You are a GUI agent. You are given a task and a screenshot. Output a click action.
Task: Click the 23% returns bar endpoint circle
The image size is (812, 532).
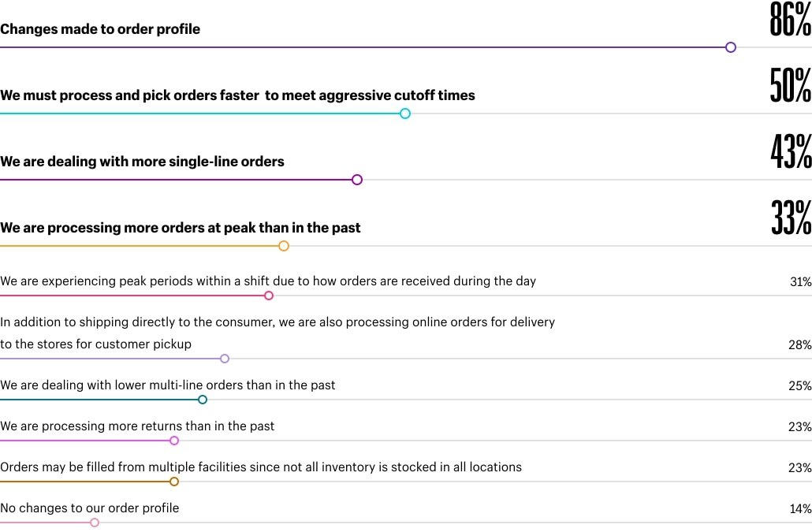(174, 441)
